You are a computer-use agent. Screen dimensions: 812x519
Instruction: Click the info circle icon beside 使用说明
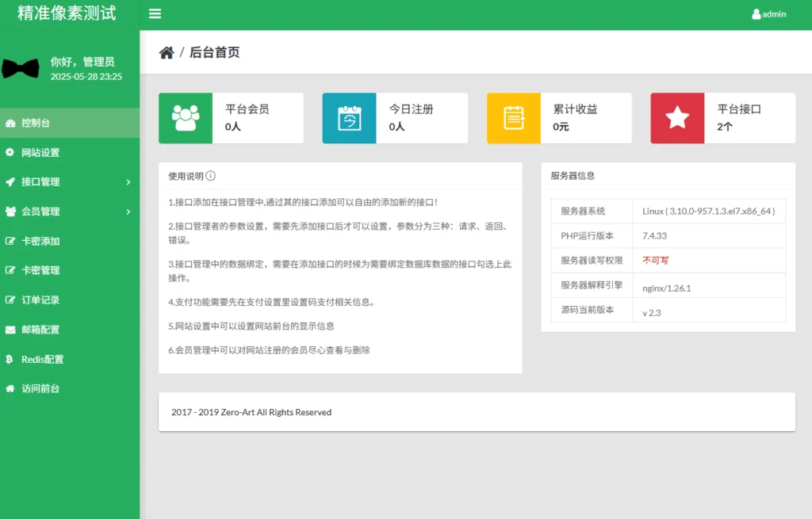[210, 176]
